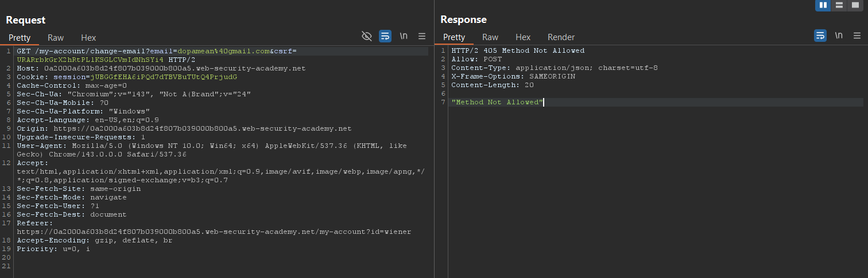Toggle hide non-printable characters eye icon in Request
Viewport: 868px width, 278px height.
click(x=367, y=36)
